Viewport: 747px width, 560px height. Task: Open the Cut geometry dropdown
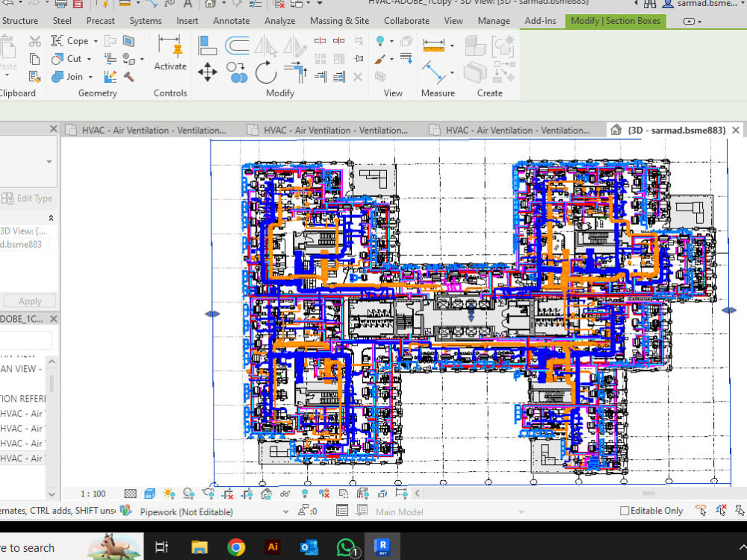coord(89,59)
